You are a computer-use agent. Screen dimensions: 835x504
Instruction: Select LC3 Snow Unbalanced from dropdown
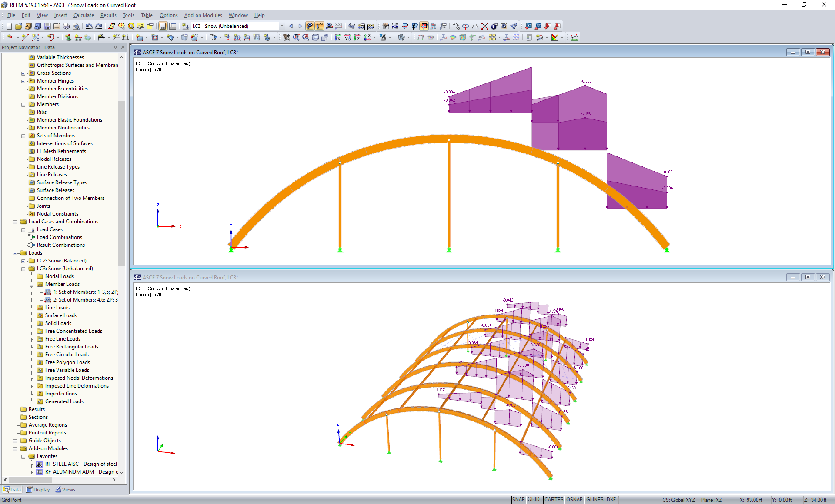[x=233, y=26]
